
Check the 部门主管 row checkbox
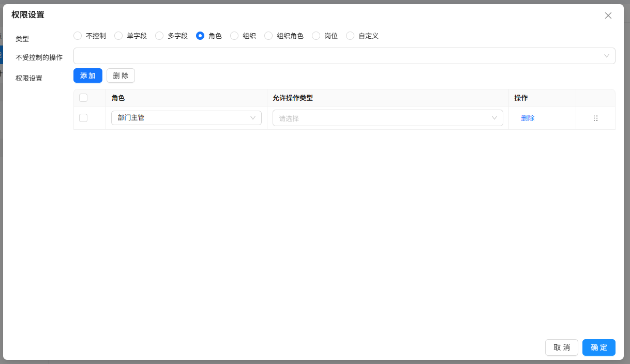(83, 118)
